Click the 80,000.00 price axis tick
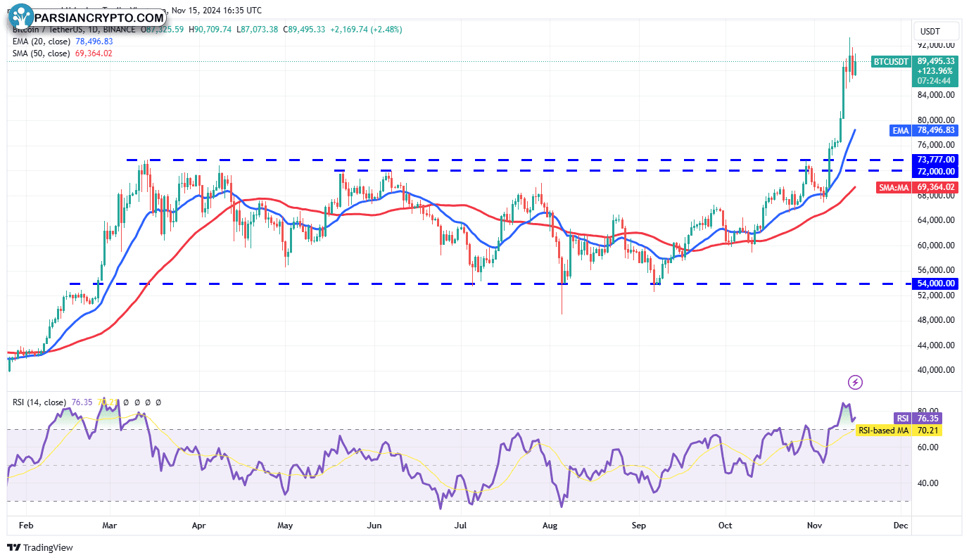The width and height of the screenshot is (969, 560). (936, 120)
